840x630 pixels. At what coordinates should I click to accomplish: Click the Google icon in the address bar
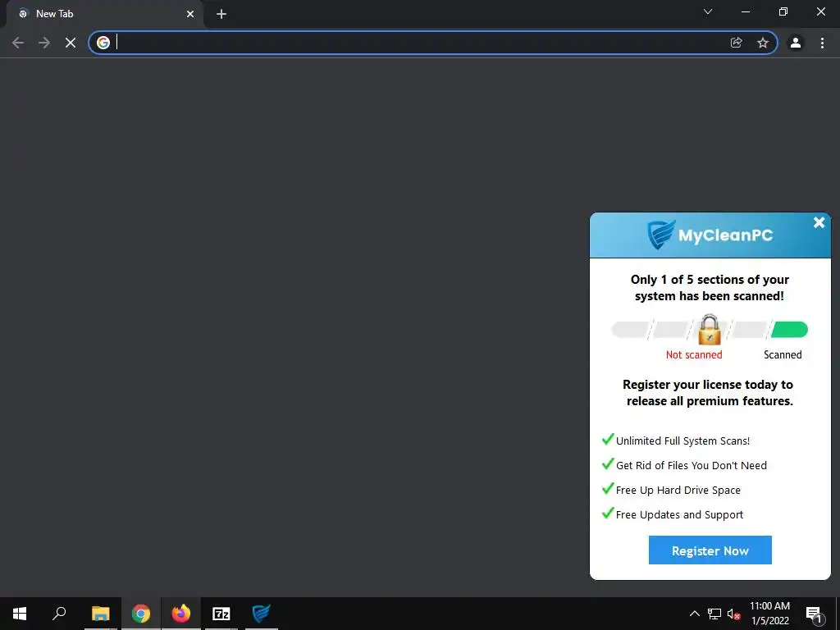(103, 43)
